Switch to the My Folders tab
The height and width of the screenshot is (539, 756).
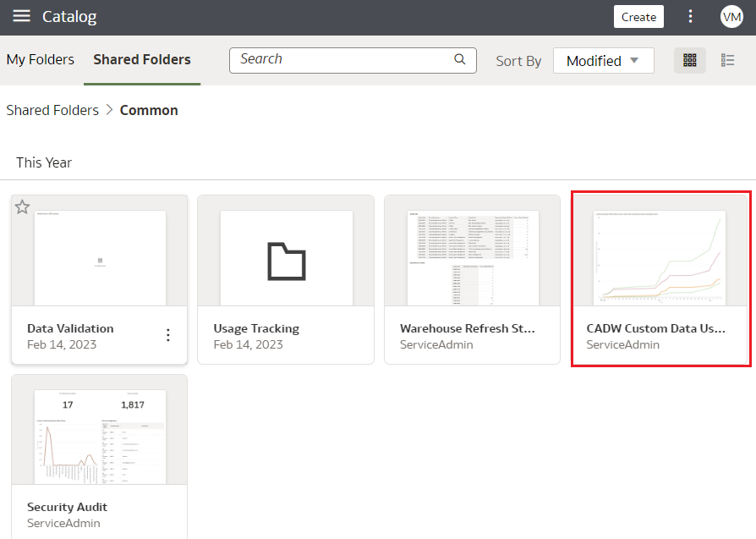pyautogui.click(x=40, y=59)
